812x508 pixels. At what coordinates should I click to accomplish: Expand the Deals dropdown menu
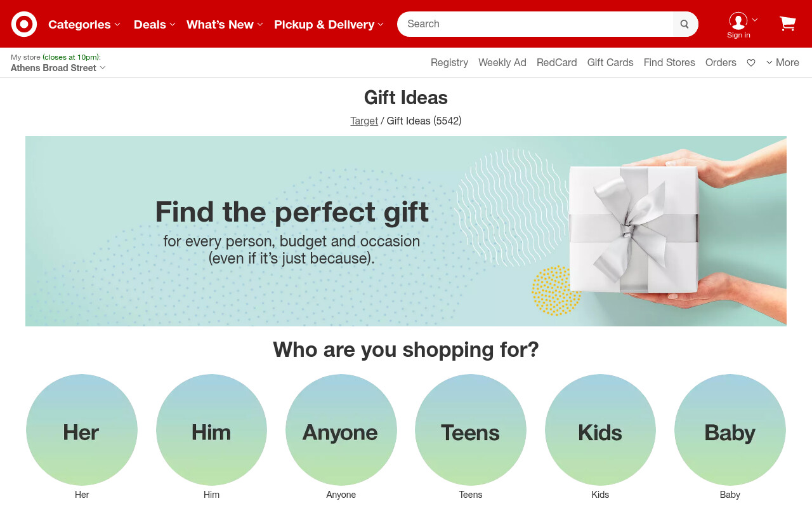(155, 24)
